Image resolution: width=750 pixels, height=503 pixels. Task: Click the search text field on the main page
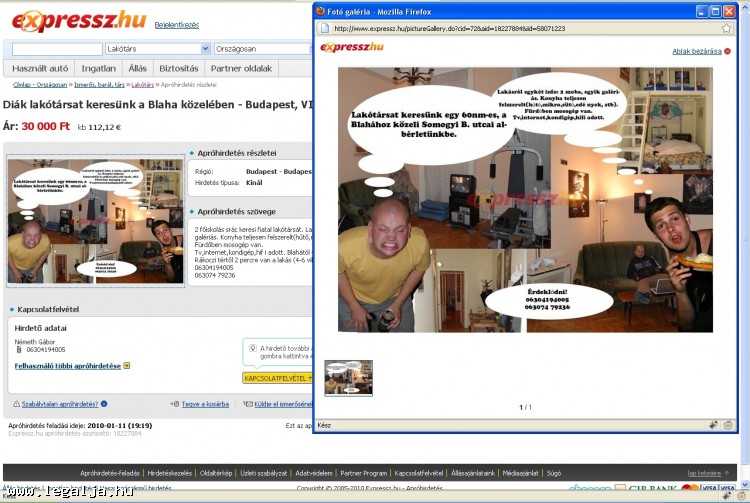[57, 48]
